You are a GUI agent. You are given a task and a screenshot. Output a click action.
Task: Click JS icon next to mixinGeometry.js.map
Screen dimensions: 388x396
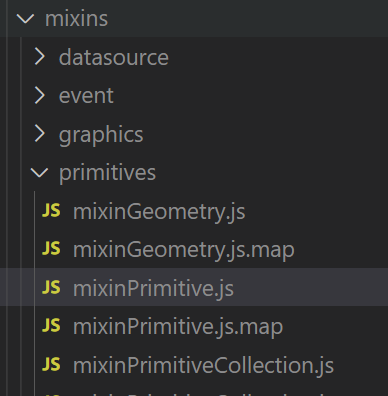tap(51, 249)
